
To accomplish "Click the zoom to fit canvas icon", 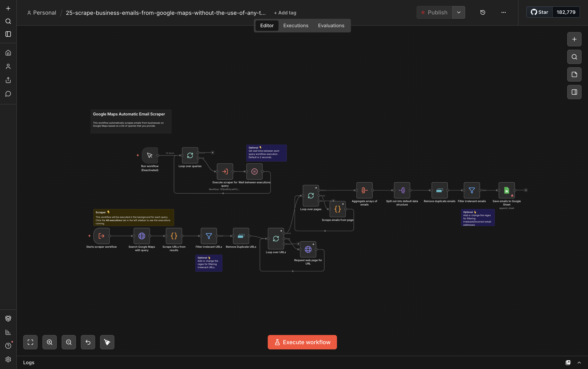I will [x=30, y=342].
